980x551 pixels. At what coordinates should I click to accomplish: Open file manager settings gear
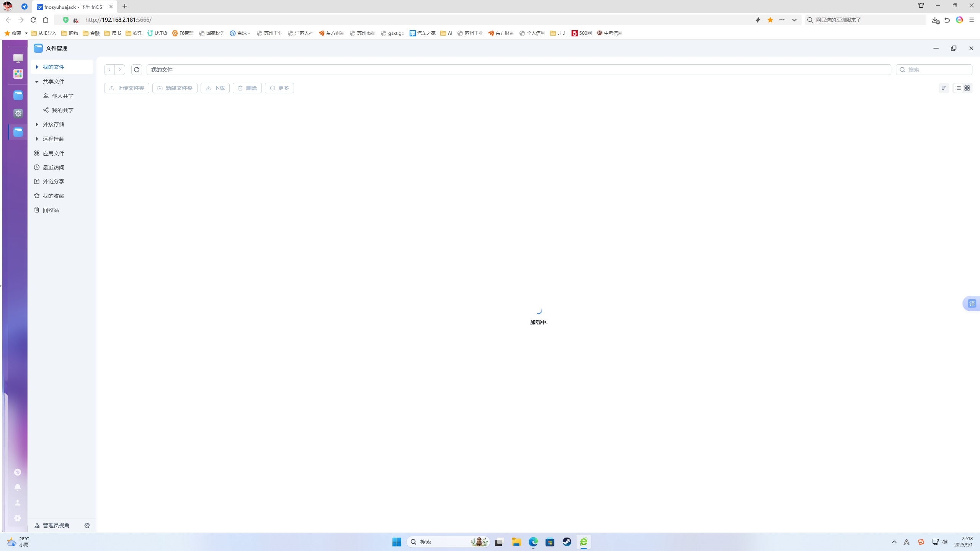(87, 525)
